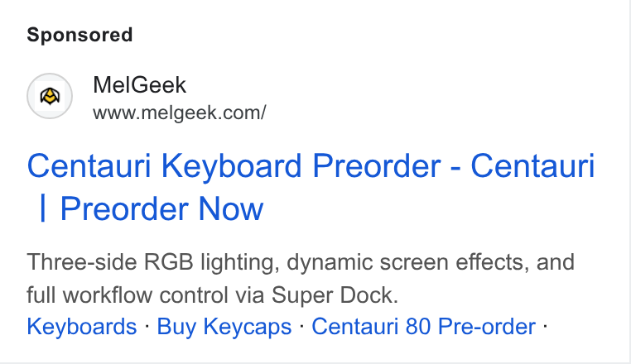This screenshot has width=631, height=364.
Task: Click the vertical bar separator in headline
Action: [43, 208]
